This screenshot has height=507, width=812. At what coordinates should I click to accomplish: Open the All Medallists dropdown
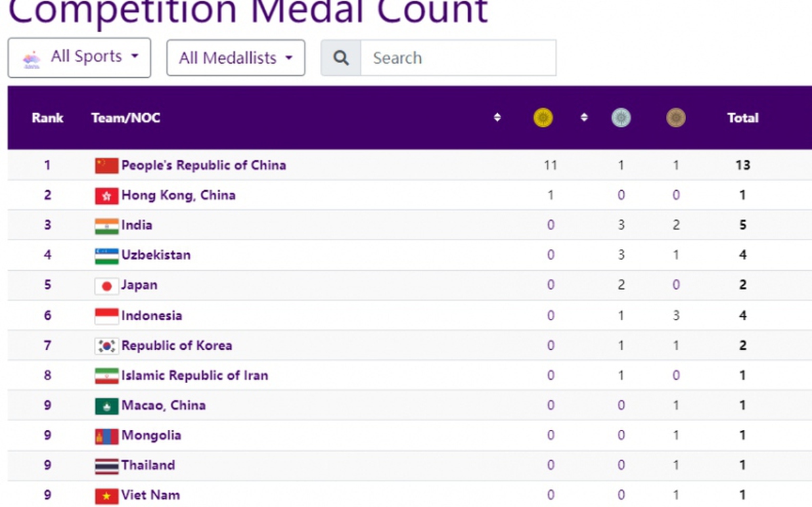pos(235,58)
